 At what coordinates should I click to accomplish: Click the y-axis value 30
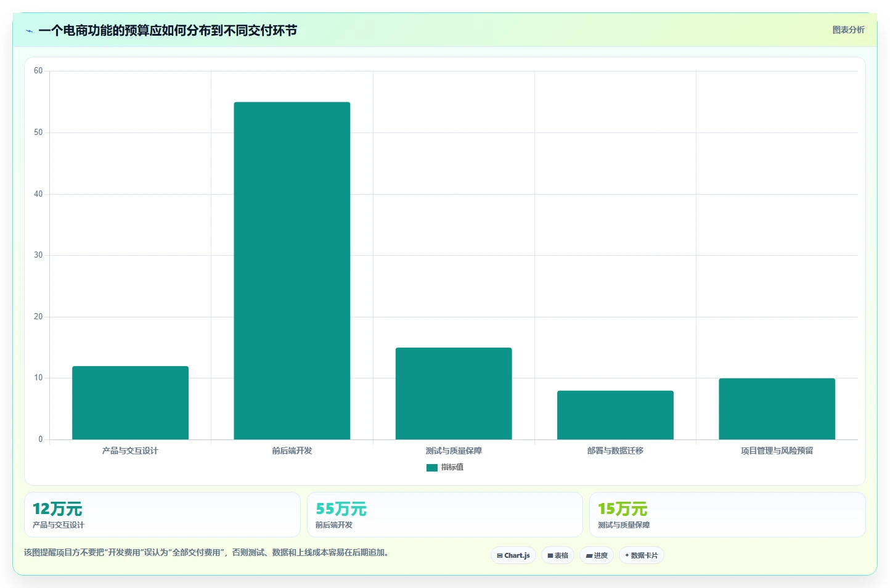point(38,255)
